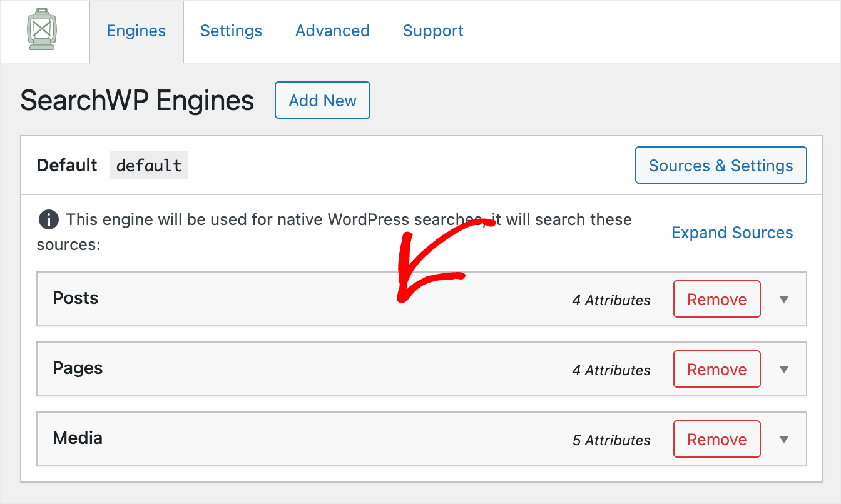Viewport: 841px width, 504px height.
Task: Click the Expand Sources link
Action: [732, 233]
